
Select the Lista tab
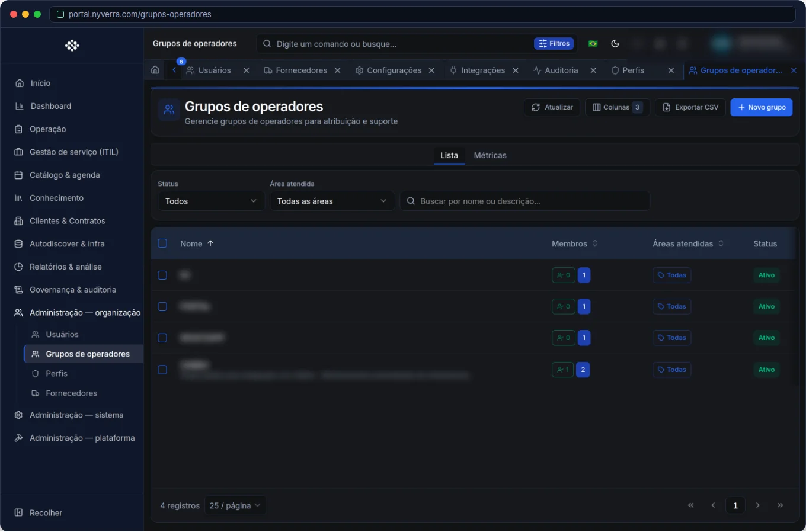click(x=449, y=155)
